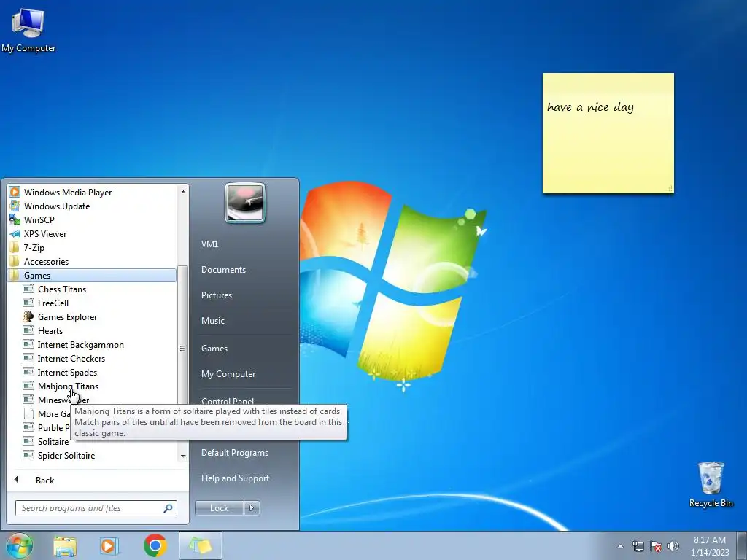Open Games in the right Start menu pane
The image size is (747, 560).
pyautogui.click(x=214, y=348)
